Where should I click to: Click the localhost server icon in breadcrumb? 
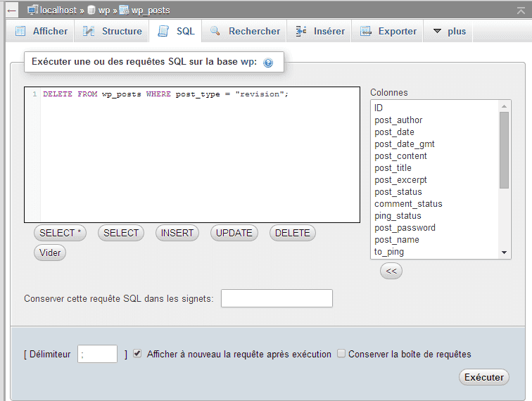pos(32,11)
